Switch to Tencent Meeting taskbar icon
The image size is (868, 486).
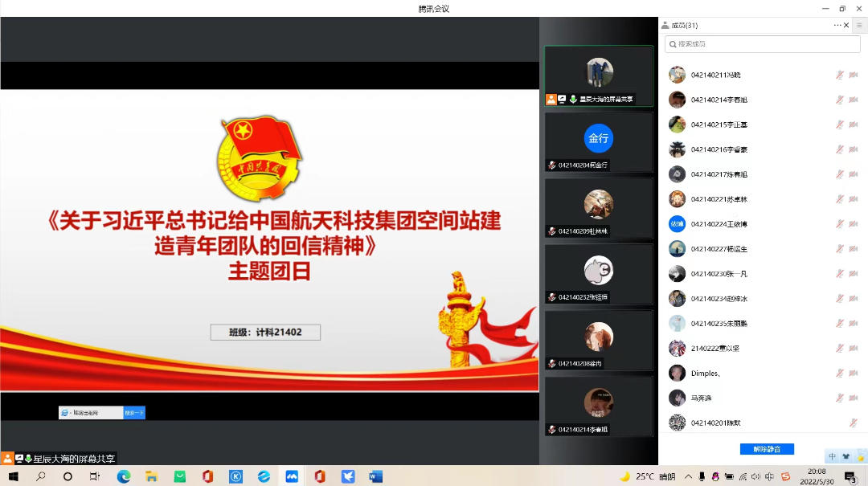(292, 476)
